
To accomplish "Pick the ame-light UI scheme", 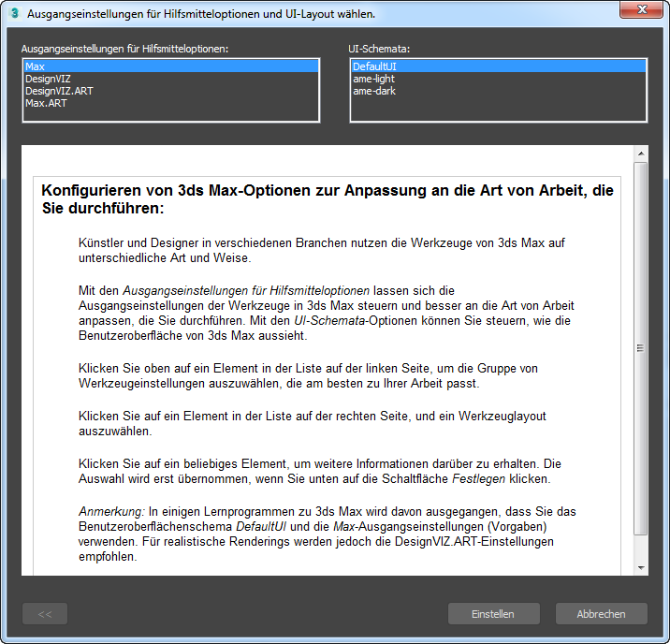I will coord(498,79).
